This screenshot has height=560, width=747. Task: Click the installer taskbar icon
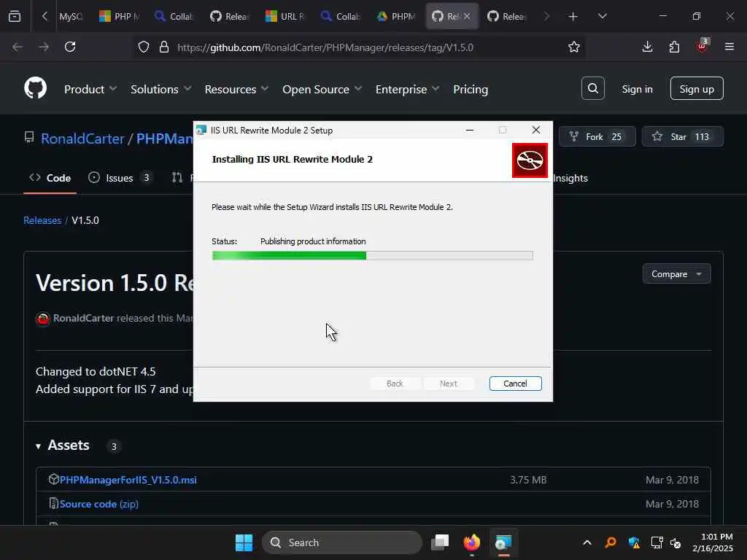click(x=503, y=542)
